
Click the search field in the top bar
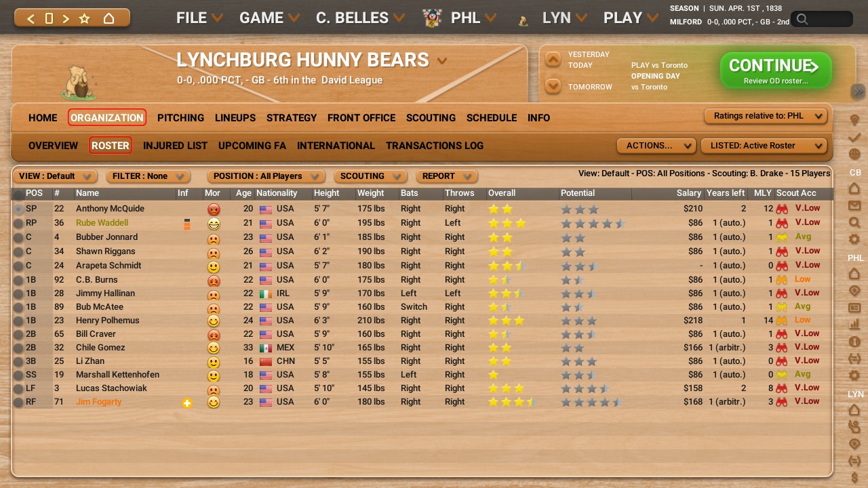[x=821, y=20]
